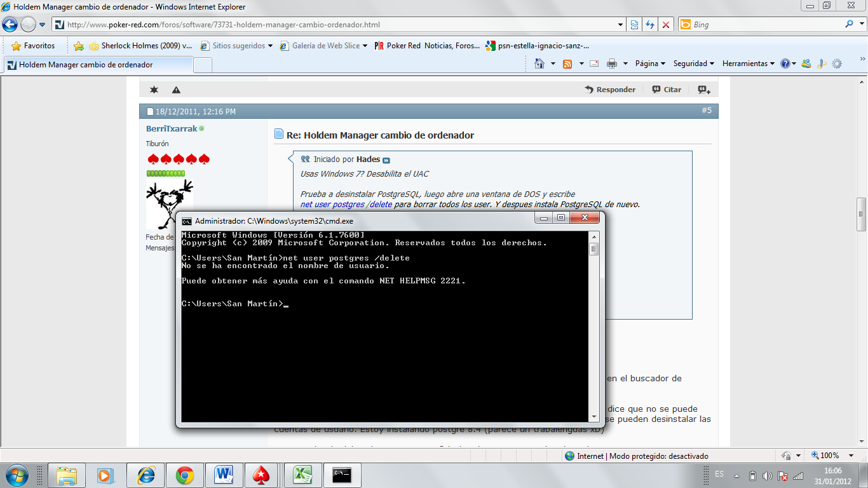Open Poker Red Noticias favorite
Screen dimensions: 868x488
tap(427, 46)
